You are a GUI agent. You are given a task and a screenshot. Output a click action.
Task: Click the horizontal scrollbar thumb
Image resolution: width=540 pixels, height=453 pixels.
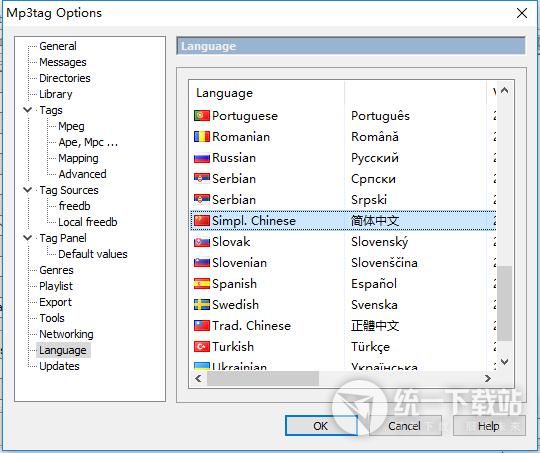coord(263,378)
